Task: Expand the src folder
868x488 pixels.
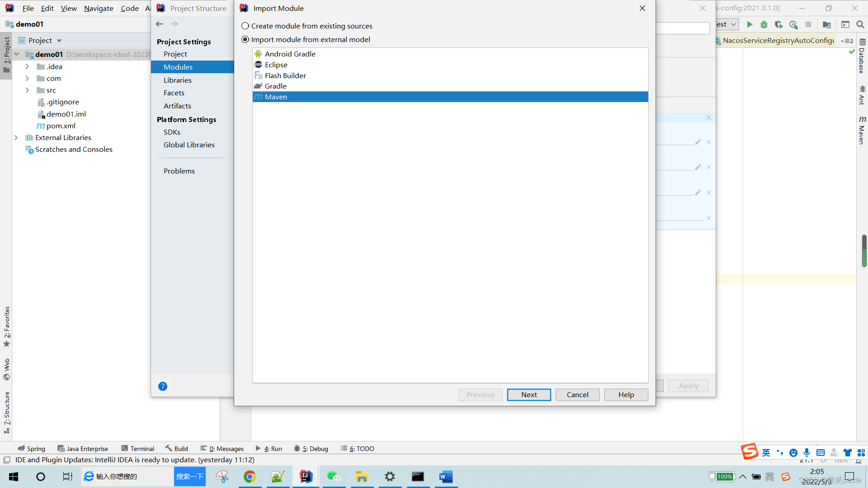Action: point(27,90)
